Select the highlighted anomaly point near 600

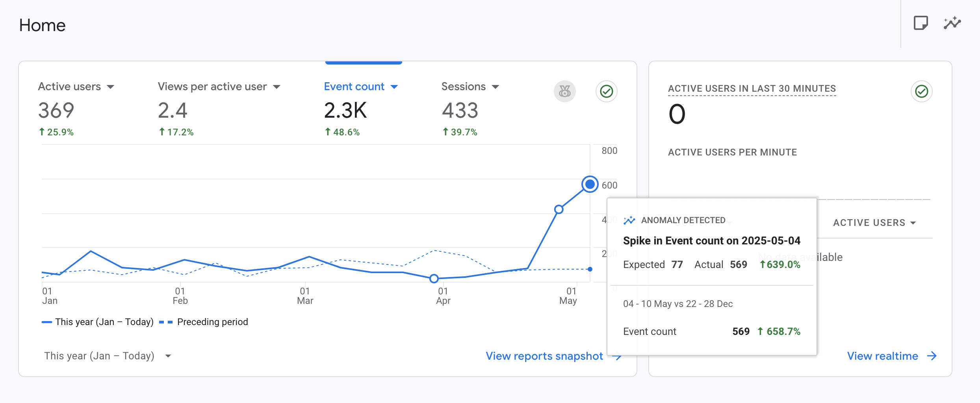click(x=590, y=184)
